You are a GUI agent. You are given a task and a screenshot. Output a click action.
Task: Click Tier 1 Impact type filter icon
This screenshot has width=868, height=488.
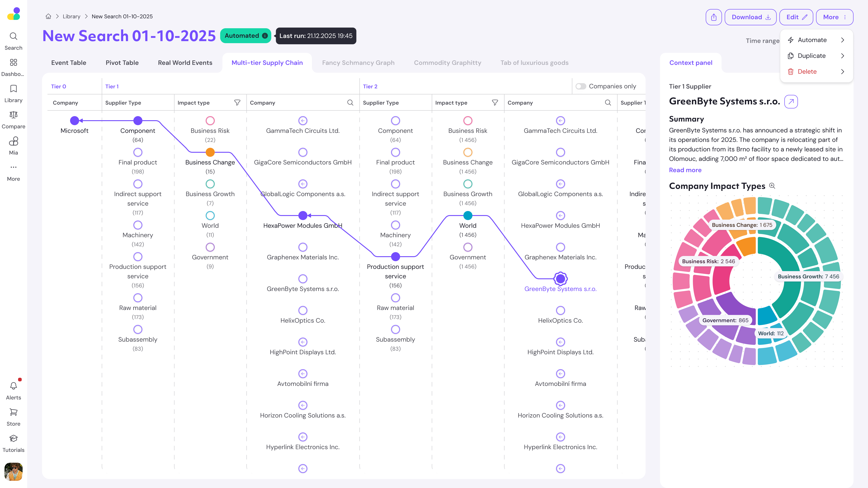click(237, 103)
